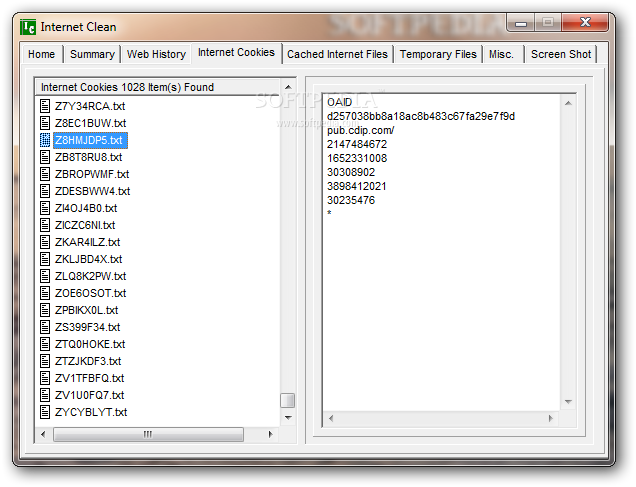Click file icon next to ZDESBWW4.txt

45,191
